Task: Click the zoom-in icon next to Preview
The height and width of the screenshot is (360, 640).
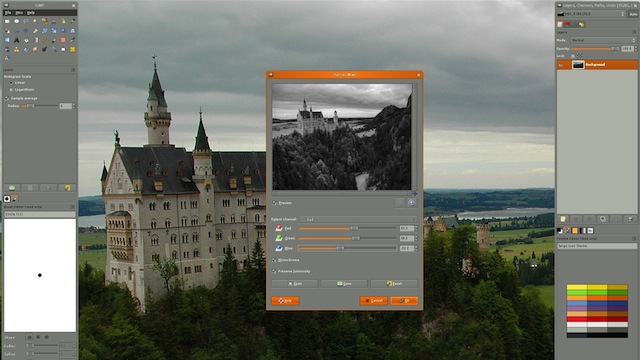Action: pos(411,202)
